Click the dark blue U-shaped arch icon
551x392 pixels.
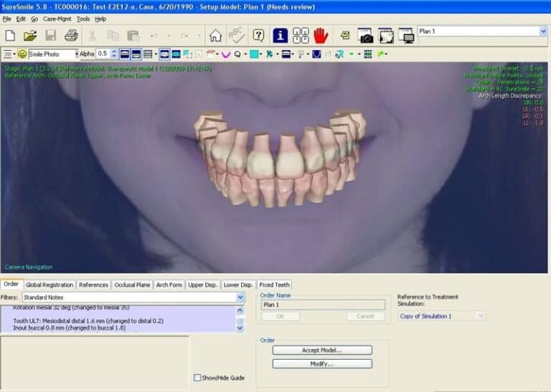point(316,54)
